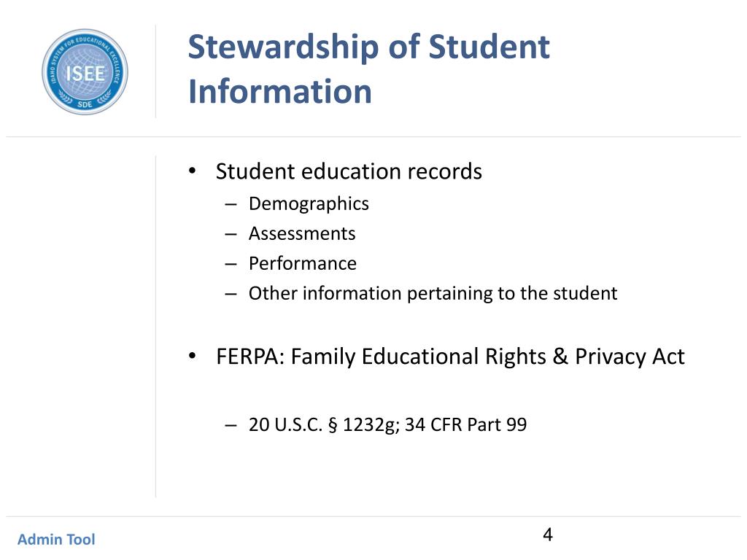Click the 'Assessments' sub-bullet
Screen dimensions: 747x560
[x=302, y=234]
